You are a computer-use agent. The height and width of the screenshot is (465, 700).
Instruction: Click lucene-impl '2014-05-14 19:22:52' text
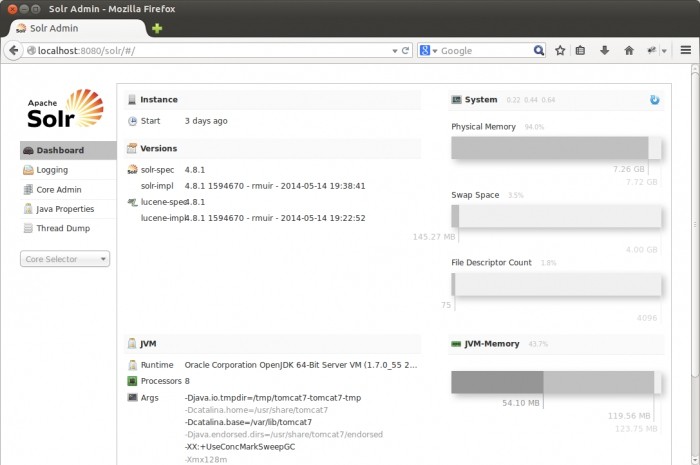coord(323,218)
